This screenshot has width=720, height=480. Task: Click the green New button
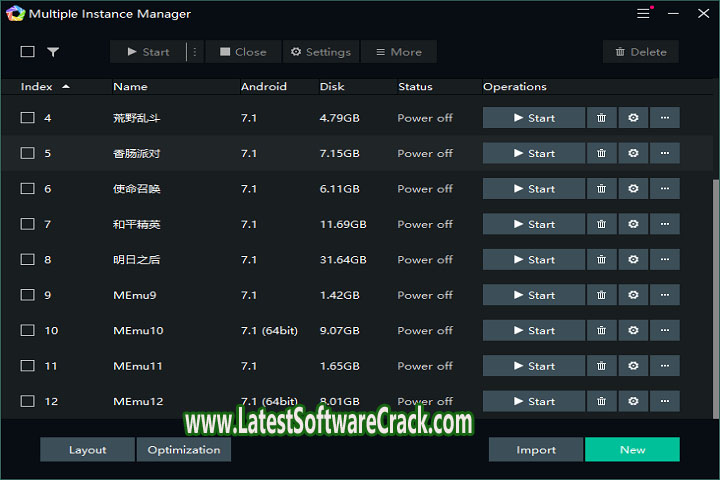click(632, 450)
